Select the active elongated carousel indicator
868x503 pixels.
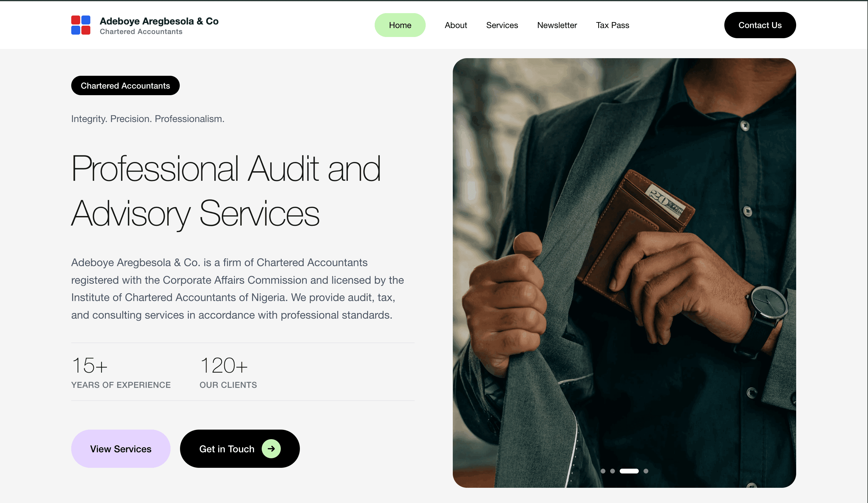[x=629, y=471]
